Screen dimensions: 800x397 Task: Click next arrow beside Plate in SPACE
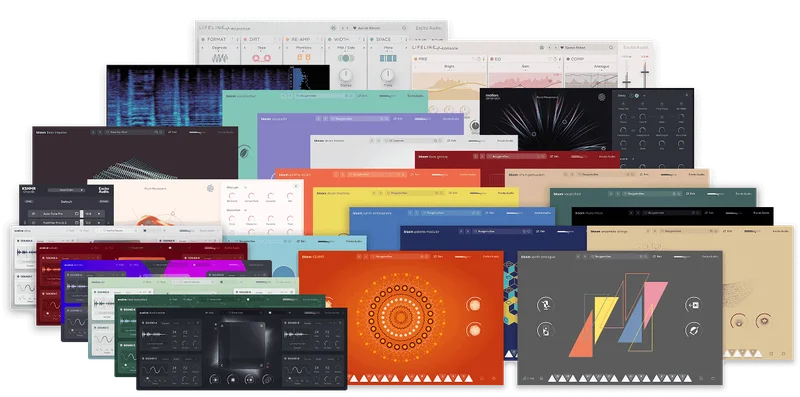coord(405,47)
